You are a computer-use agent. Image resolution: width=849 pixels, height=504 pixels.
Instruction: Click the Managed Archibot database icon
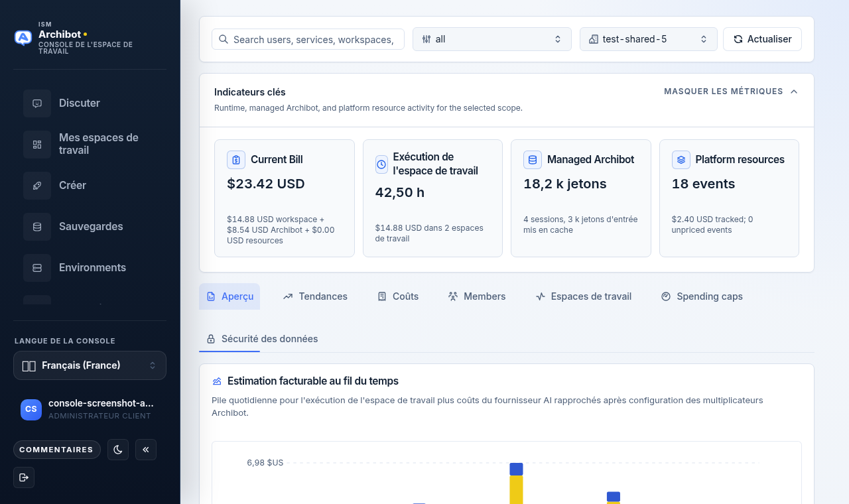point(533,160)
